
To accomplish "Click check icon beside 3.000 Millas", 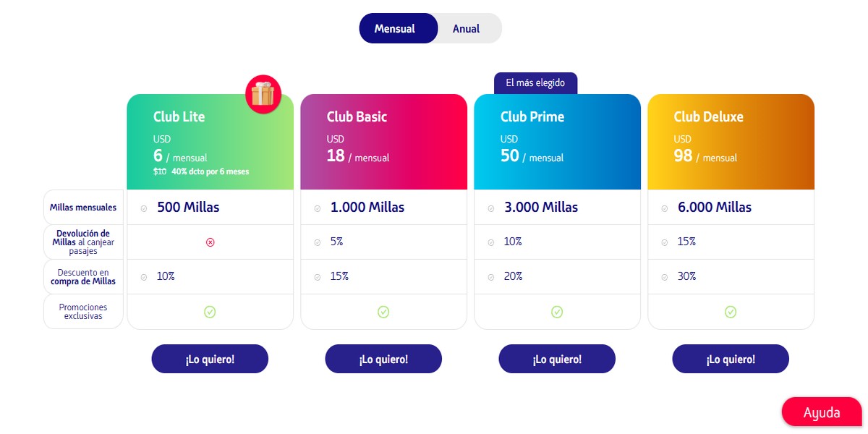I will pos(491,208).
